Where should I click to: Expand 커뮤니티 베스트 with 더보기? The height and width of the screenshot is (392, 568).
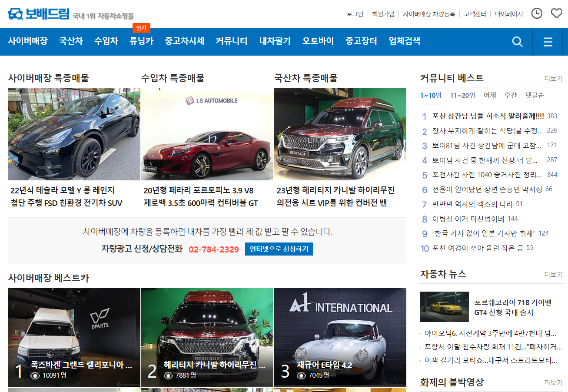(x=553, y=79)
